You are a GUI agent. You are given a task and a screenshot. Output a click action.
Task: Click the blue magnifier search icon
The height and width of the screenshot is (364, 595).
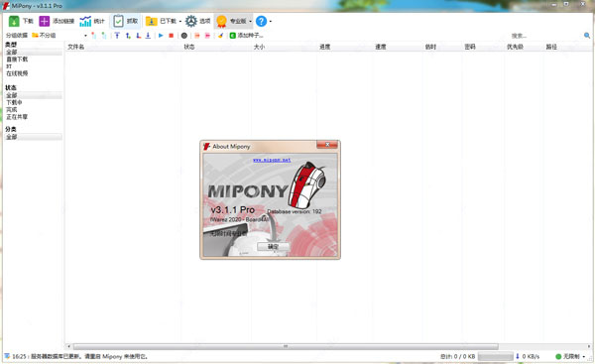point(587,36)
